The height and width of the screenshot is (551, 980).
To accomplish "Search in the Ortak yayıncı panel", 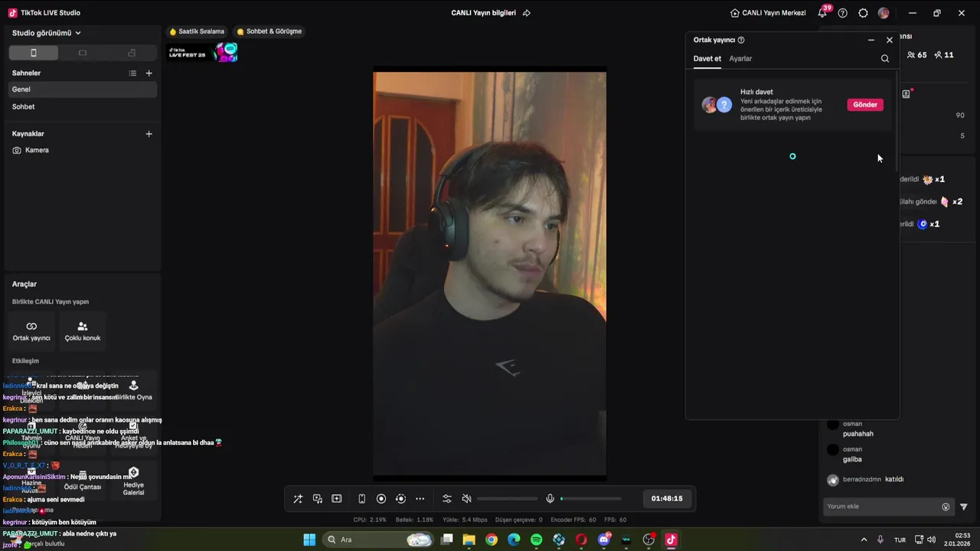I will point(885,58).
